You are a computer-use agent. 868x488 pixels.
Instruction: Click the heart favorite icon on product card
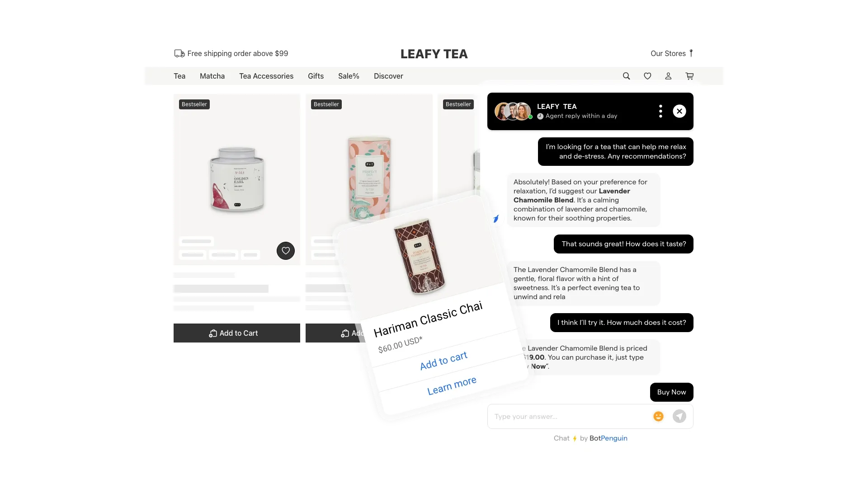point(285,250)
